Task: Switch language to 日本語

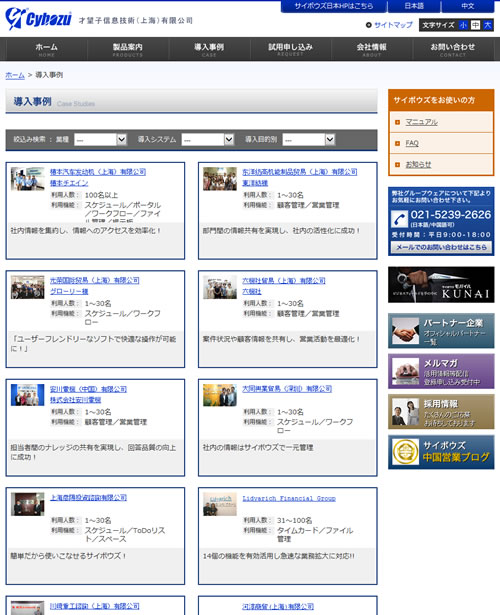Action: coord(414,6)
